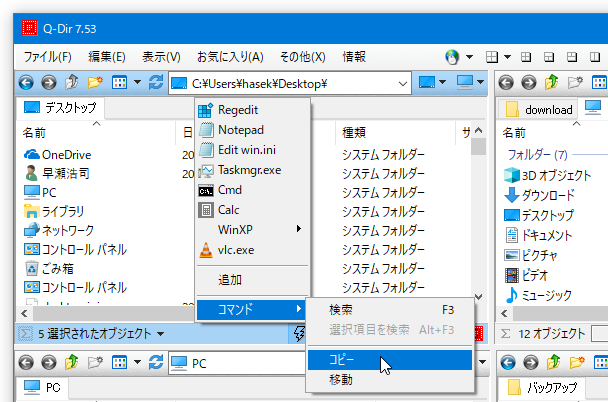Launch Notepad from the popup menu
The height and width of the screenshot is (402, 608).
254,130
